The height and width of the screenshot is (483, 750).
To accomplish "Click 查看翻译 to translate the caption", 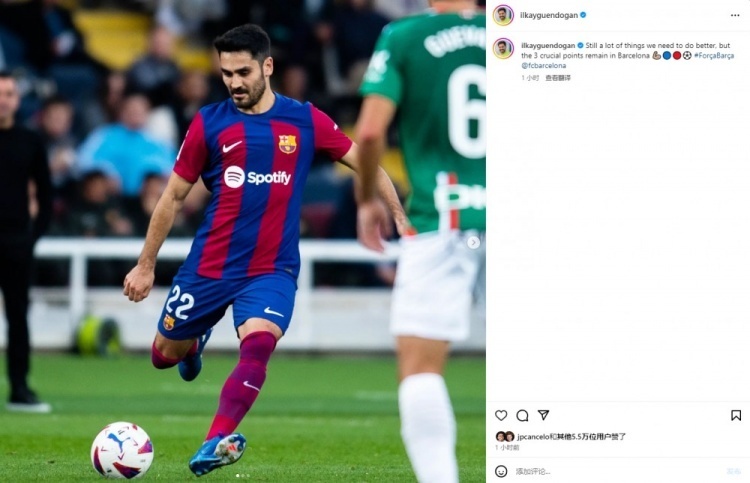I will (558, 77).
